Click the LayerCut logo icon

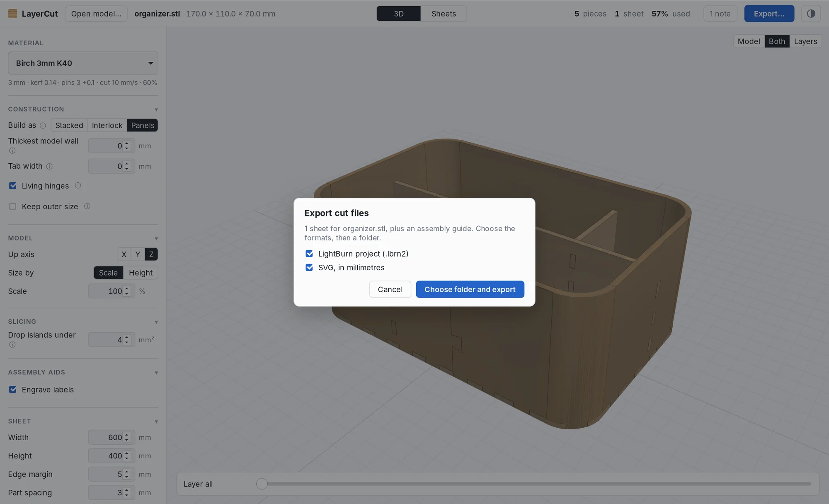point(13,14)
